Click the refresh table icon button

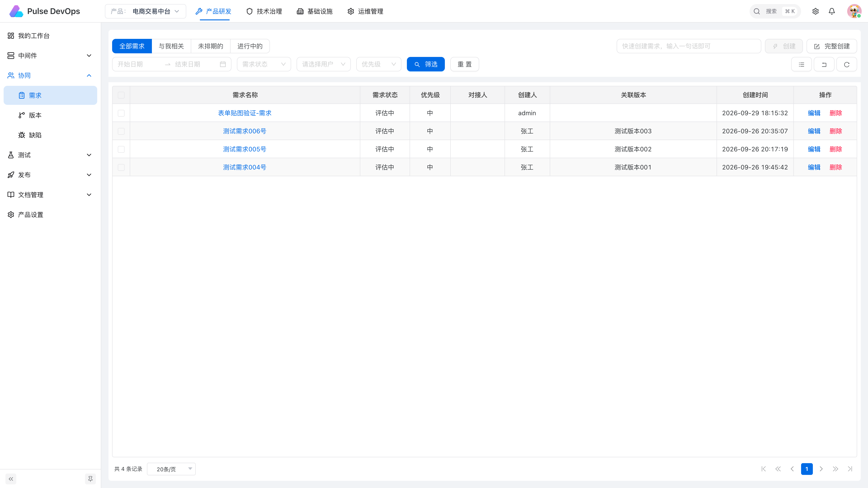[x=847, y=64]
